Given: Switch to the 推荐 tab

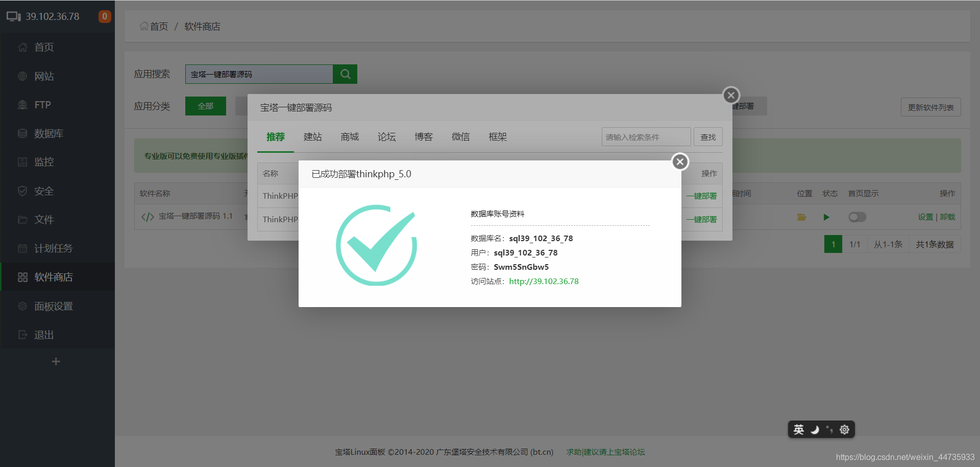Looking at the screenshot, I should pos(276,137).
